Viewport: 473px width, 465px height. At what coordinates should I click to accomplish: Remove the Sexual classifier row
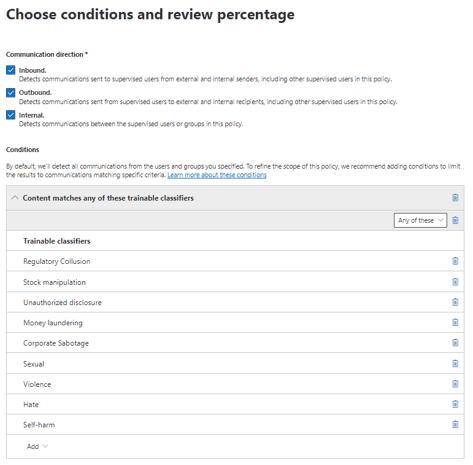[455, 363]
